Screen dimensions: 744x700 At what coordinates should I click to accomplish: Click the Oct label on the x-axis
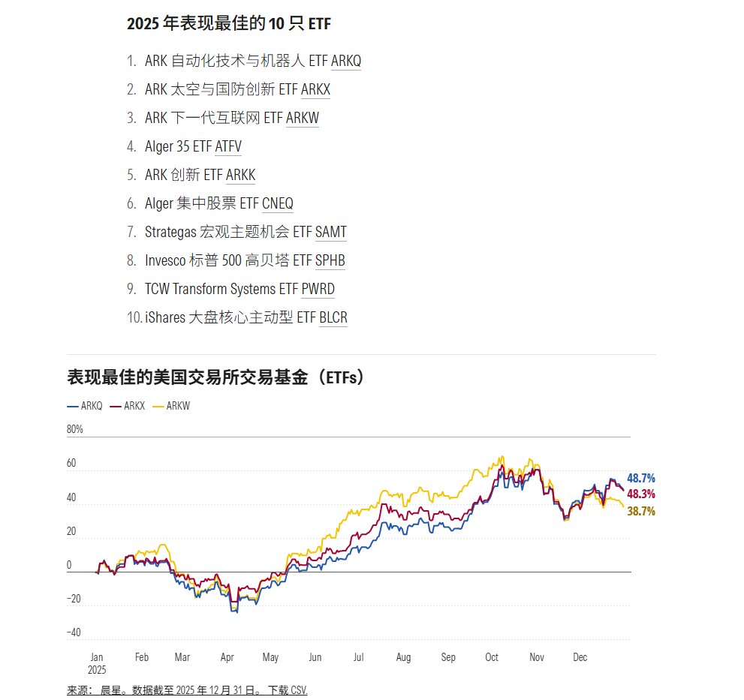(x=492, y=657)
